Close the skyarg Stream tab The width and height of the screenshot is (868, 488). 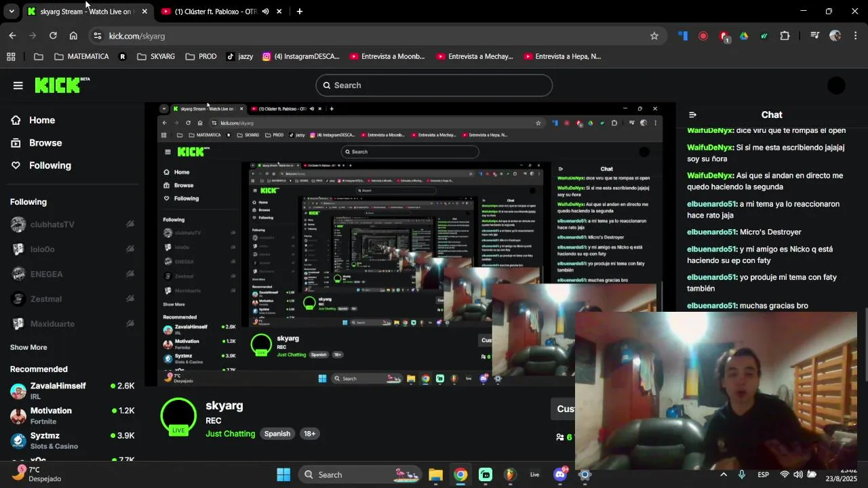pos(144,12)
